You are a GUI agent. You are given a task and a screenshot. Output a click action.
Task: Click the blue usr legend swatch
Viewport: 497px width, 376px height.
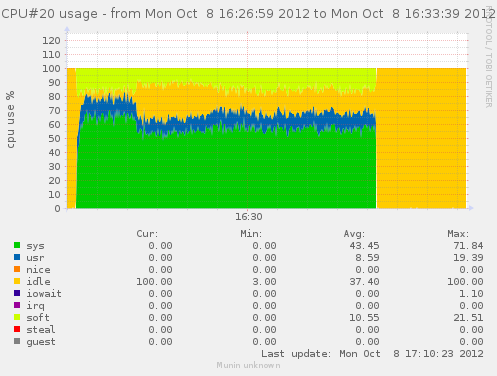(x=17, y=257)
